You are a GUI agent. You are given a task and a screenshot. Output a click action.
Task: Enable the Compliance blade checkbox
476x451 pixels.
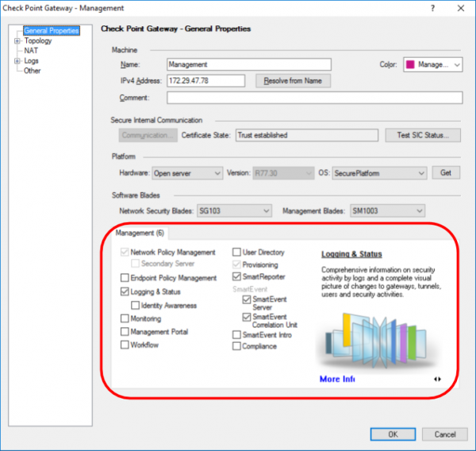point(237,346)
